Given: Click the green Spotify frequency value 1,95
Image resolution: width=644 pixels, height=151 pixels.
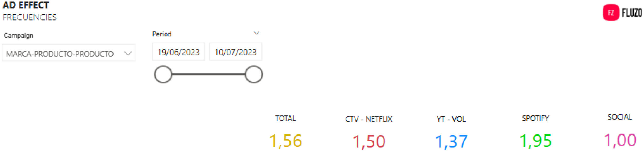Looking at the screenshot, I should tap(535, 141).
